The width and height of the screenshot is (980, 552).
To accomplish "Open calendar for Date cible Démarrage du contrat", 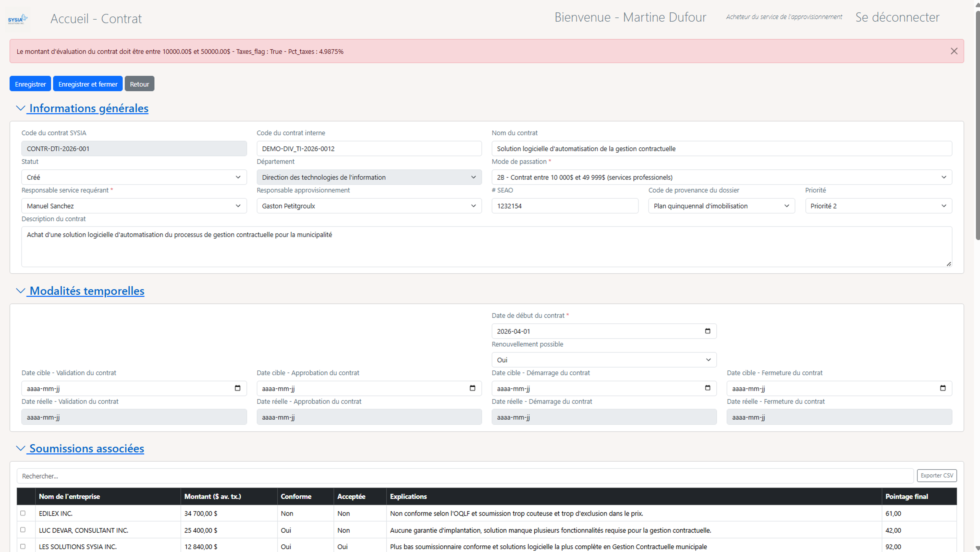I will (x=707, y=388).
